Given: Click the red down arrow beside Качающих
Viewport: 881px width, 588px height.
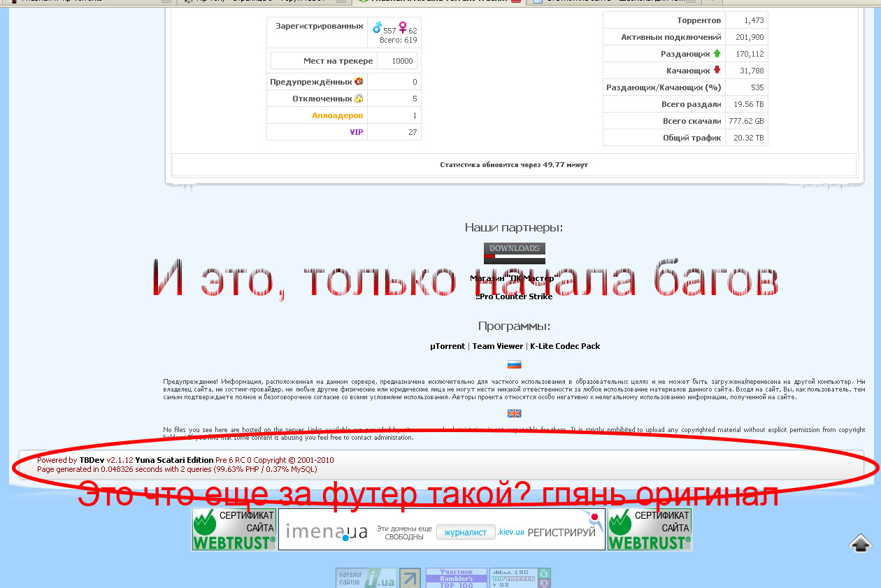Looking at the screenshot, I should (x=717, y=70).
